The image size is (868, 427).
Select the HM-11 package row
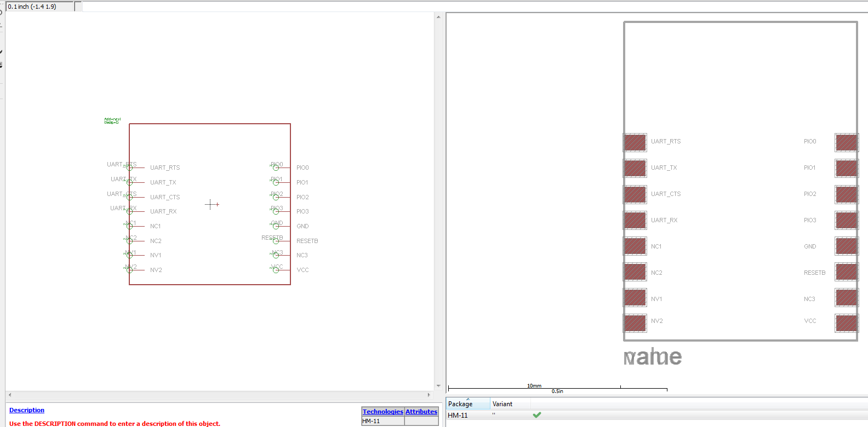[x=656, y=415]
